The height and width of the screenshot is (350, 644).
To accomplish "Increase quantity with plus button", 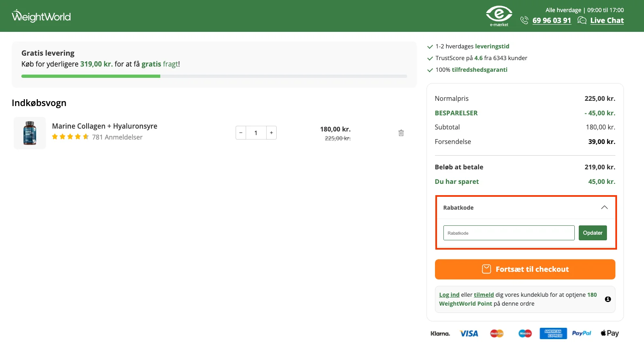I will [x=271, y=133].
